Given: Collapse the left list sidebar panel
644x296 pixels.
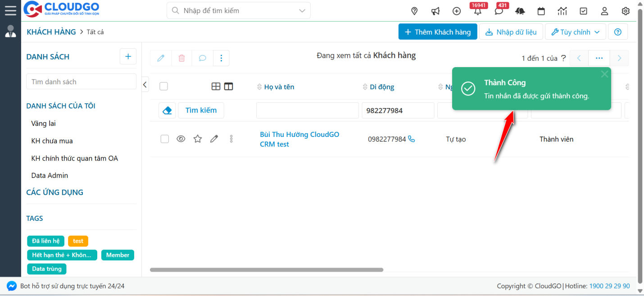Looking at the screenshot, I should pyautogui.click(x=145, y=84).
